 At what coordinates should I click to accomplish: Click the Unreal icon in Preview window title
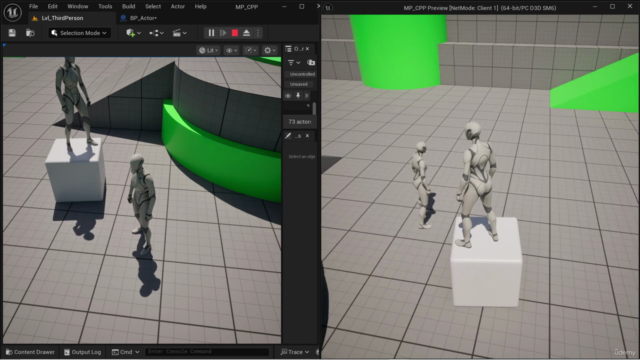328,8
